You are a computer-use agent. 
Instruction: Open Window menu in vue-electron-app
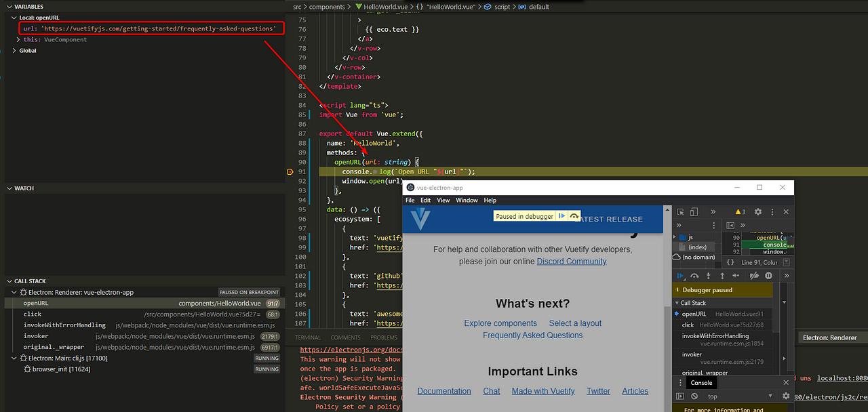click(x=467, y=200)
